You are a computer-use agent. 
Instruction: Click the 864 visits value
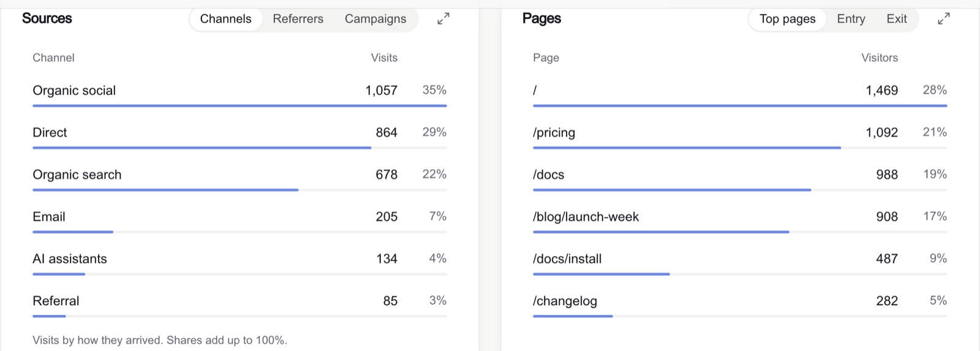coord(386,132)
